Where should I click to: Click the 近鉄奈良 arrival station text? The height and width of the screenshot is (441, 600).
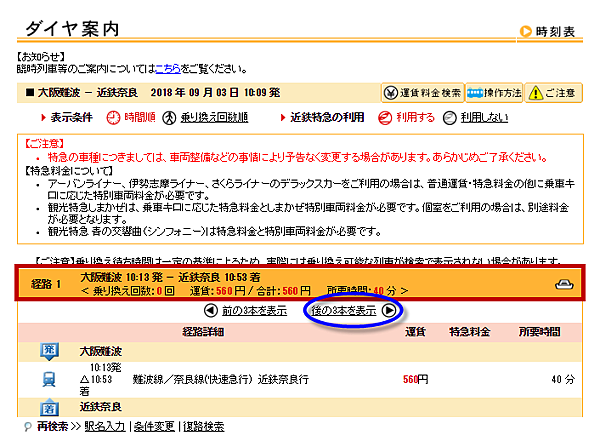click(101, 407)
